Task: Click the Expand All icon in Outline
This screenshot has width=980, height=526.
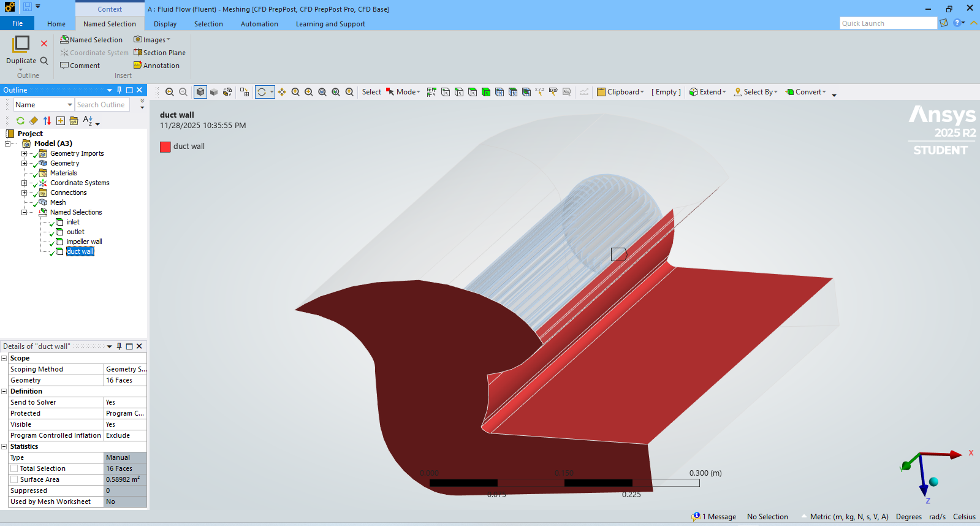Action: (x=61, y=121)
